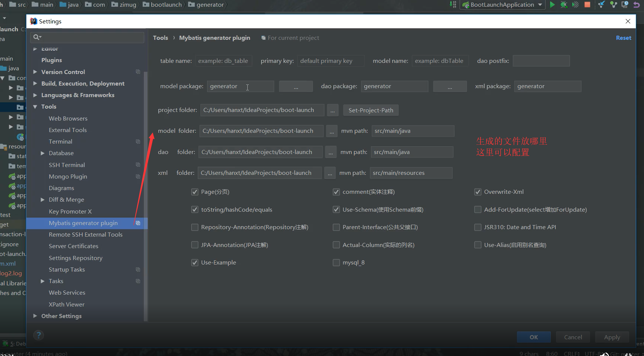
Task: Click the help question mark icon
Action: pyautogui.click(x=38, y=336)
